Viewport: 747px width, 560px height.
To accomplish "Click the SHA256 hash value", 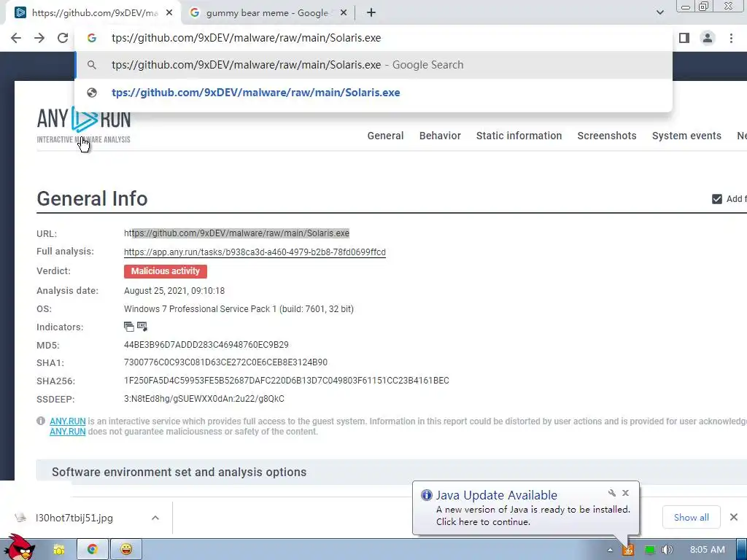I will (x=286, y=381).
